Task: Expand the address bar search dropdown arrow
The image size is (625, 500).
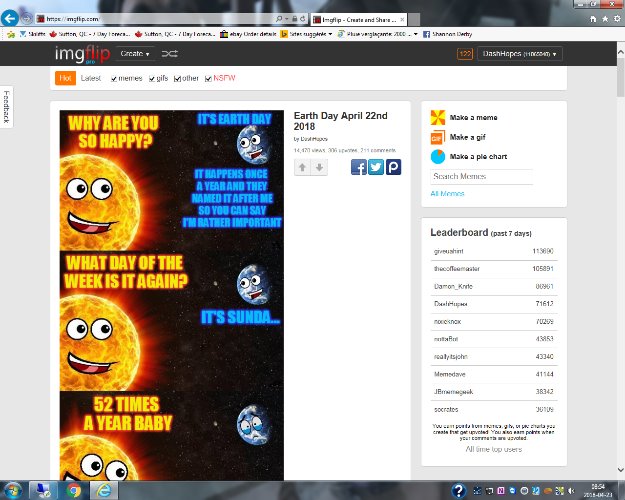Action: click(x=286, y=19)
